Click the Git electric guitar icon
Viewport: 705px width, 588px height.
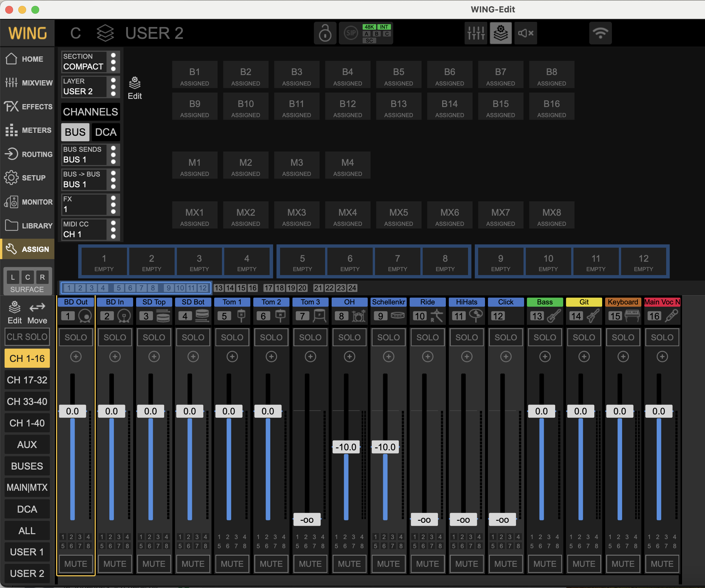[593, 316]
